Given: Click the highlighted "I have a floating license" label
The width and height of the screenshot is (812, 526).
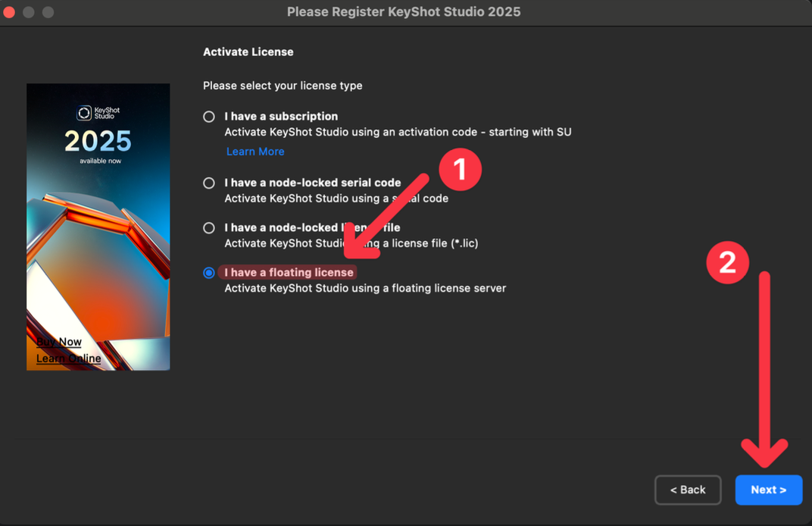Looking at the screenshot, I should pos(289,272).
